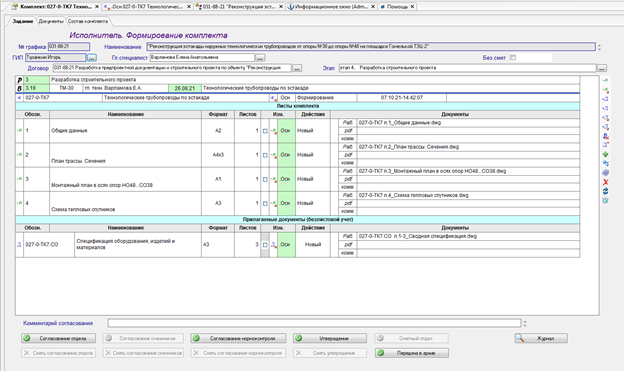Image resolution: width=624 pixels, height=371 pixels.
Task: Click file 027-0-ТК7 л.1_Общие данные.dwg
Action: coord(400,123)
